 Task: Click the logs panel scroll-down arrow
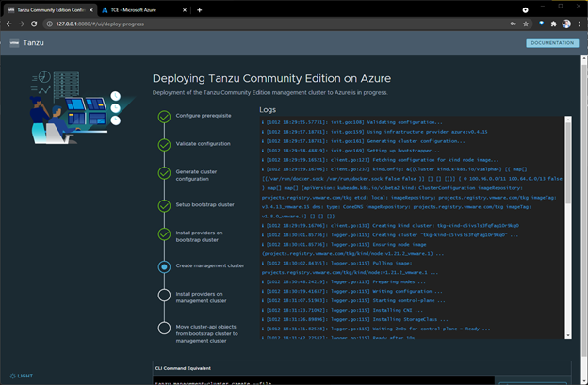[568, 335]
